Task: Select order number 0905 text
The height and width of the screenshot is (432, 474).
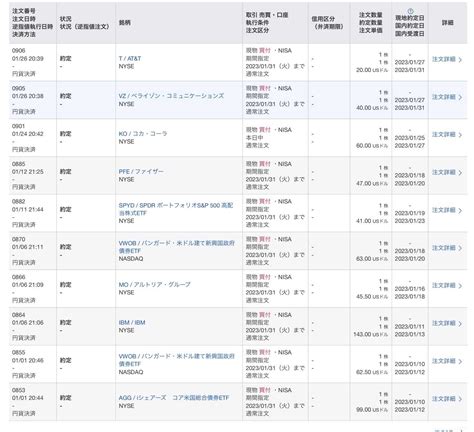Action: [x=19, y=88]
